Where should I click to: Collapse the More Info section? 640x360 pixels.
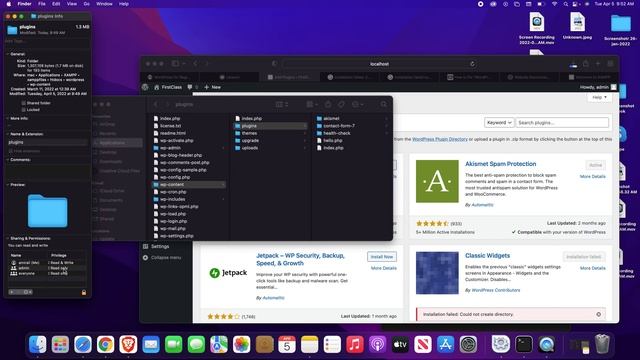(x=7, y=118)
